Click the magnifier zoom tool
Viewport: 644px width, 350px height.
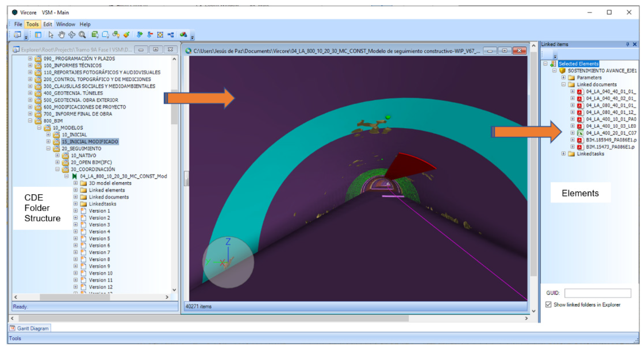[x=82, y=35]
